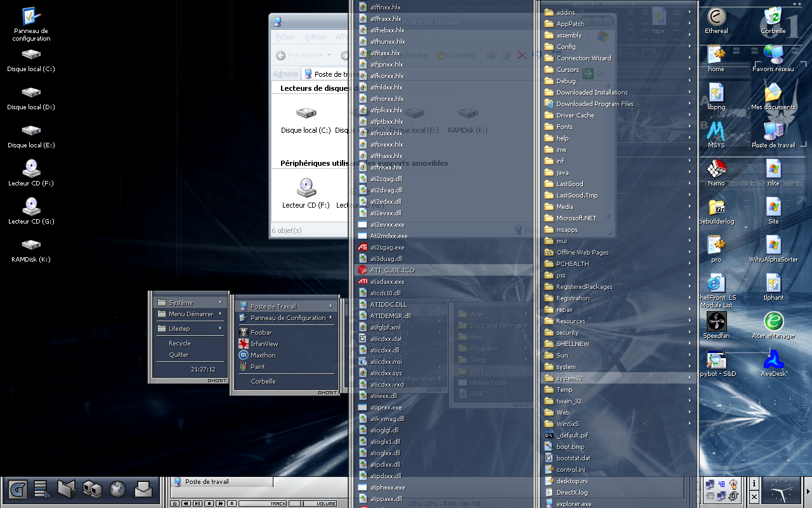Click the grey rotating arrows tray icon
812x508 pixels.
tap(733, 496)
